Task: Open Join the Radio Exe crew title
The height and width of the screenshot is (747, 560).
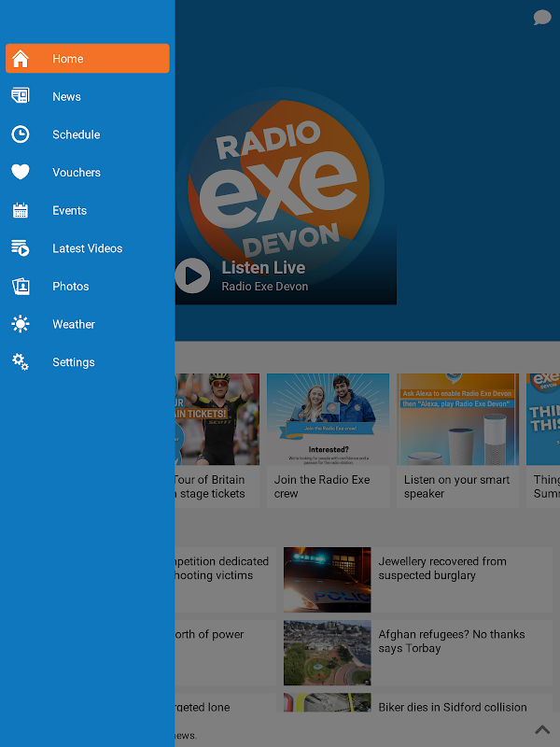Action: point(322,486)
